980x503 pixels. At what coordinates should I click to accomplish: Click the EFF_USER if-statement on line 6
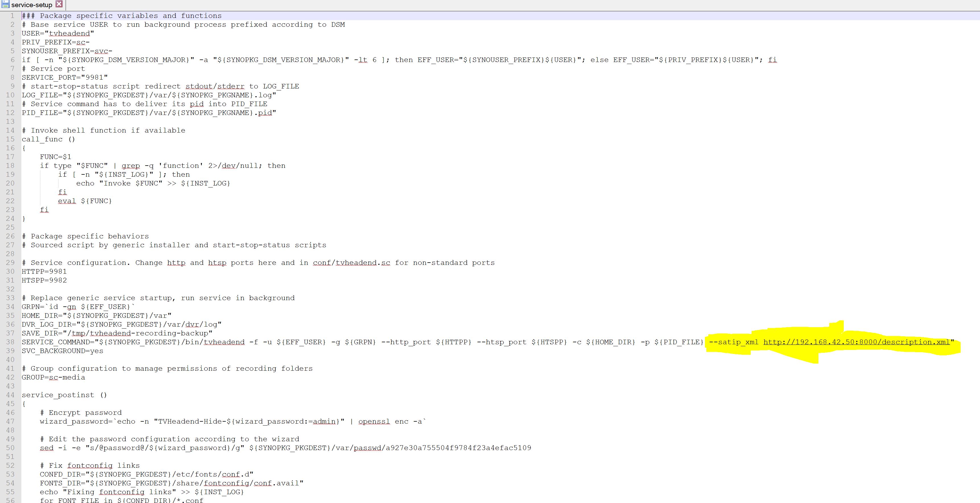pyautogui.click(x=399, y=60)
